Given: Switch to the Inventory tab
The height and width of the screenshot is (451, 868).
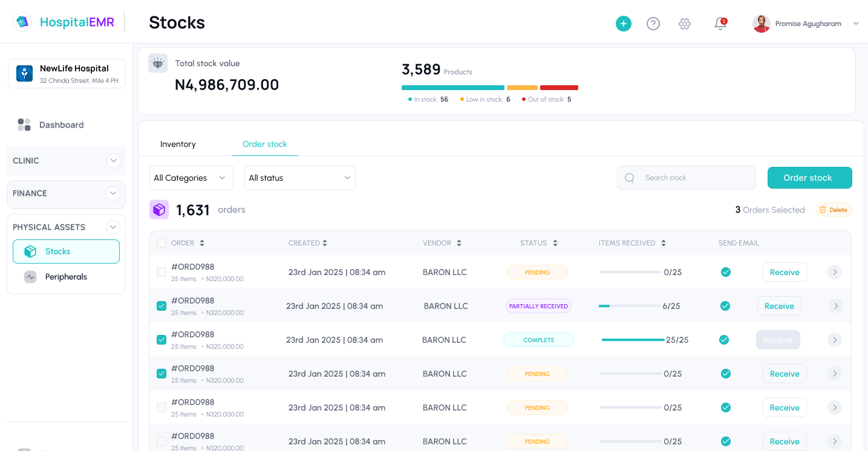Looking at the screenshot, I should point(178,144).
